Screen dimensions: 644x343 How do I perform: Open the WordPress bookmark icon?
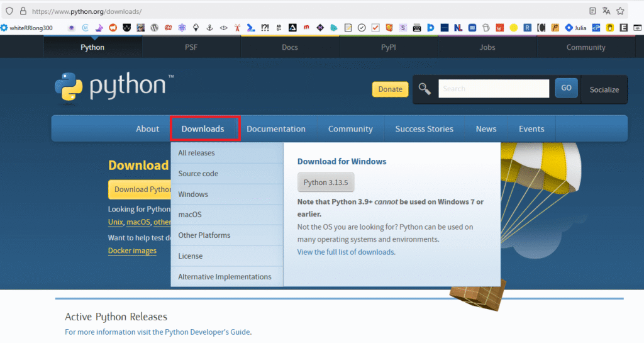click(155, 28)
